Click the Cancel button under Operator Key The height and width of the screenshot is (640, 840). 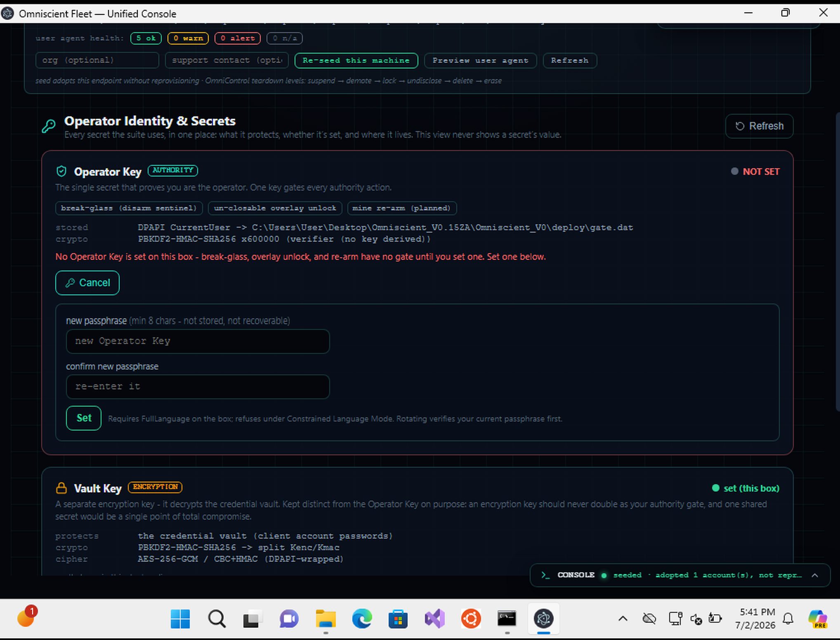87,283
